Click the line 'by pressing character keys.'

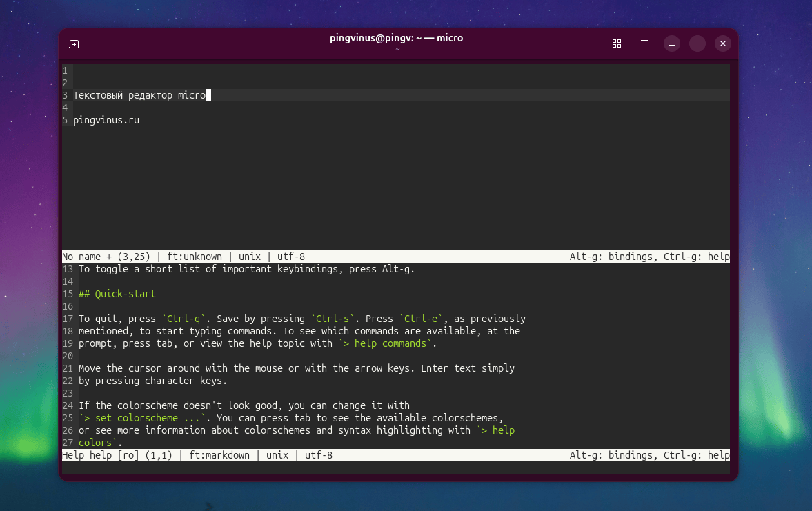coord(152,381)
